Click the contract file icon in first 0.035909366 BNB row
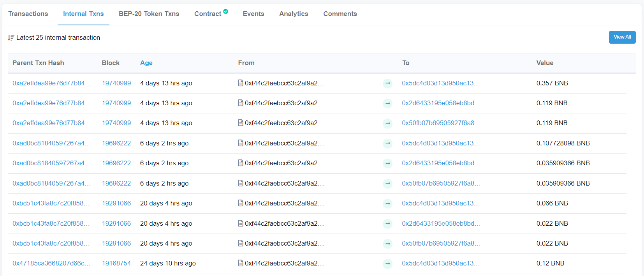The image size is (644, 276). pyautogui.click(x=241, y=163)
